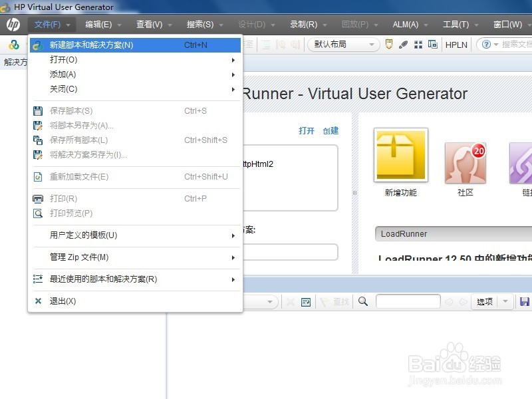
Task: Open the 录制(R) menu
Action: point(308,25)
